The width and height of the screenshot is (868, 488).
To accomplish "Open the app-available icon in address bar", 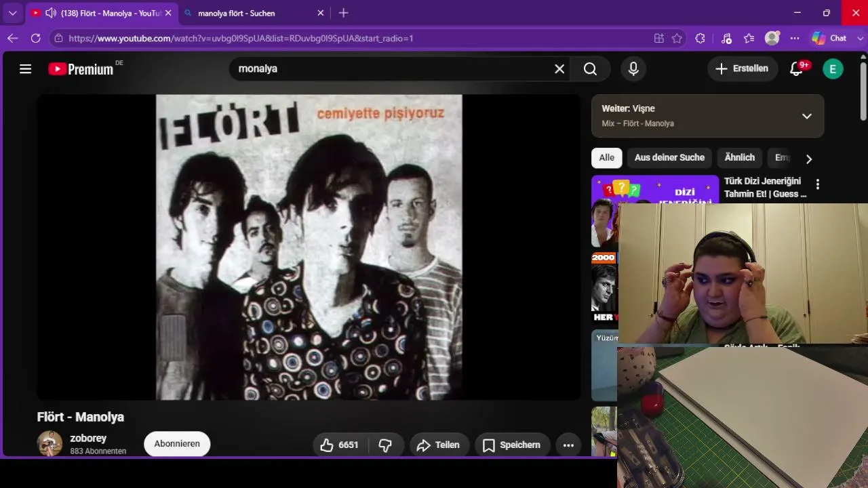I will (x=658, y=39).
